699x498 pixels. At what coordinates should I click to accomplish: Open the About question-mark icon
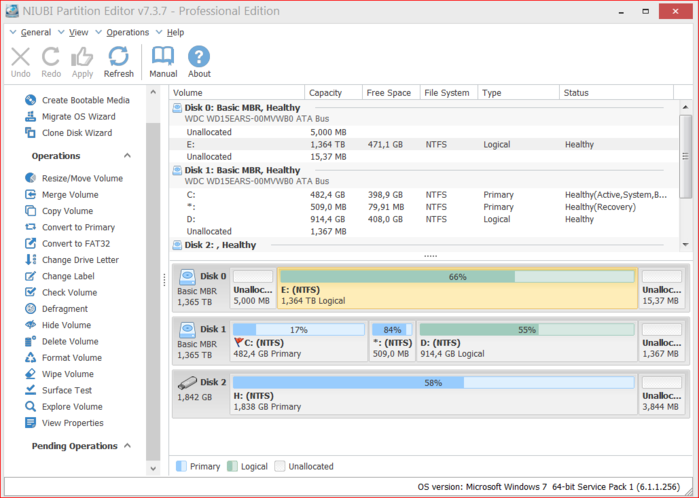199,57
